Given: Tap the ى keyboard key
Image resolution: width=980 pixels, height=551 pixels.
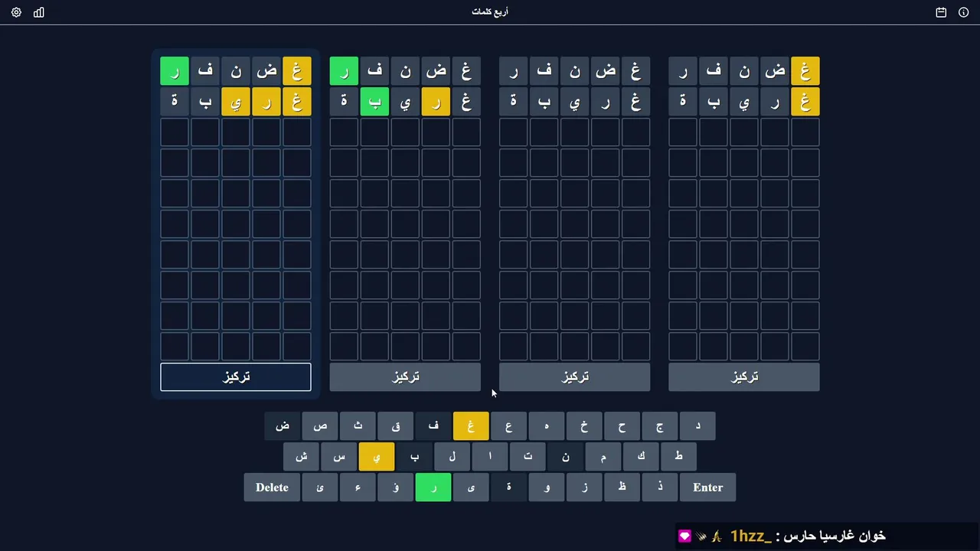Looking at the screenshot, I should coord(471,487).
